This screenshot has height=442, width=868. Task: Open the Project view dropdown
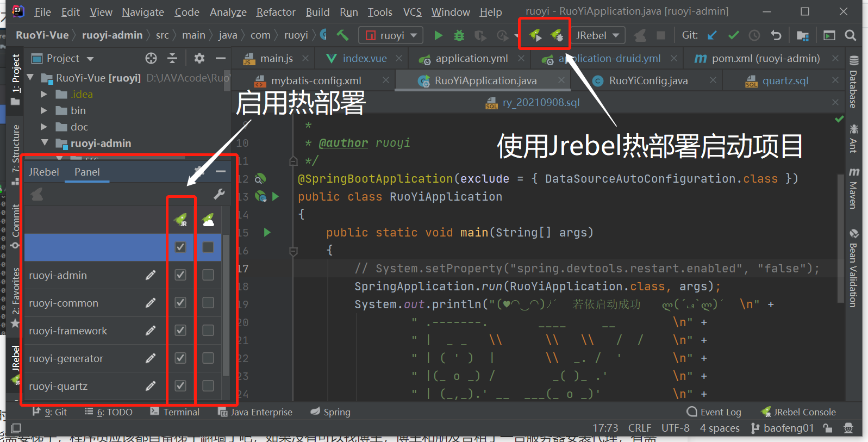[90, 59]
